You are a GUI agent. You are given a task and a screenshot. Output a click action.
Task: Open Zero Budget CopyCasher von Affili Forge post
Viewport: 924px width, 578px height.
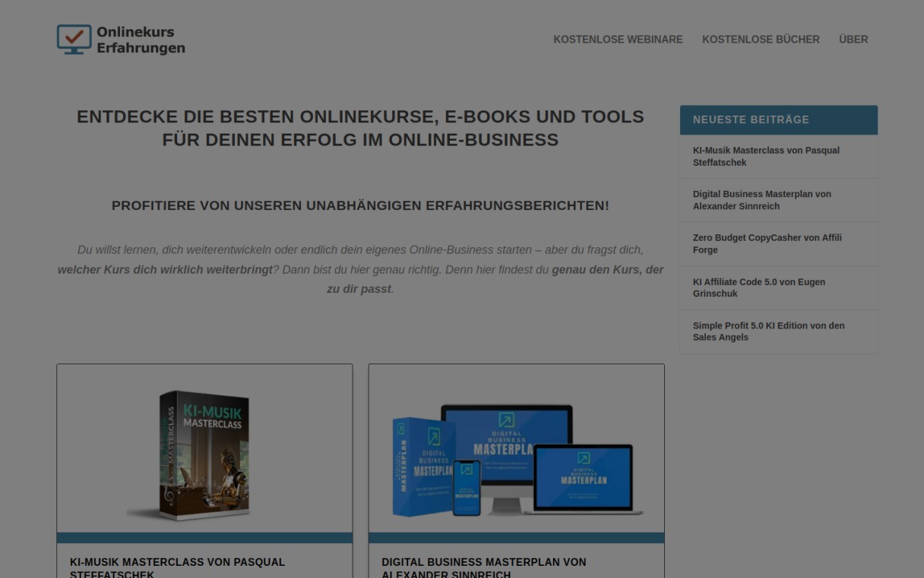767,243
